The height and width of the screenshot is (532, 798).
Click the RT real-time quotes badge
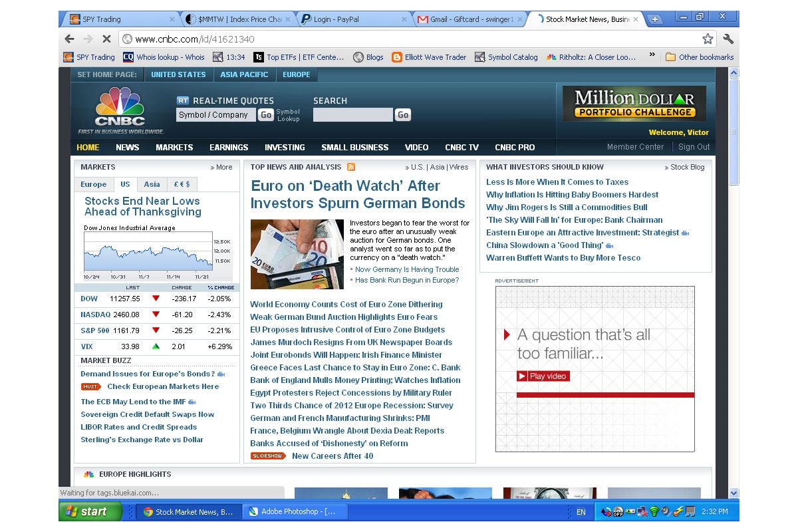pos(183,100)
